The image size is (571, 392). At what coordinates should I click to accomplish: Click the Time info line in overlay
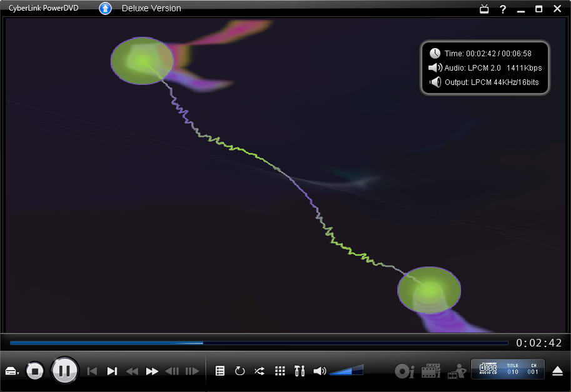(480, 54)
